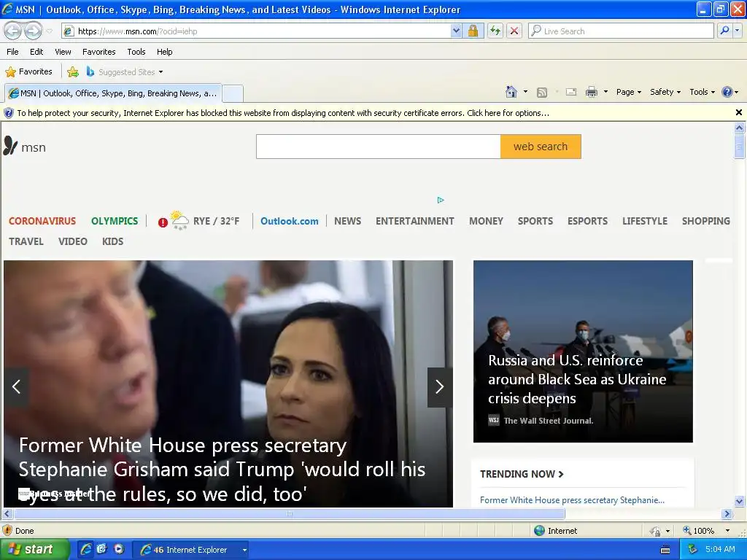This screenshot has height=560, width=747.
Task: Open the Home icon in command bar
Action: click(511, 92)
